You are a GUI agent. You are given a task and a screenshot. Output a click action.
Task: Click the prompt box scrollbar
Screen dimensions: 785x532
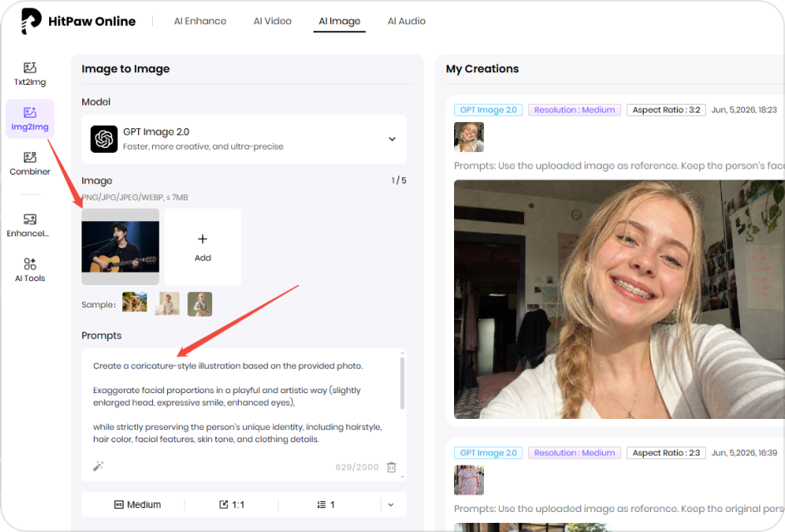[x=402, y=383]
